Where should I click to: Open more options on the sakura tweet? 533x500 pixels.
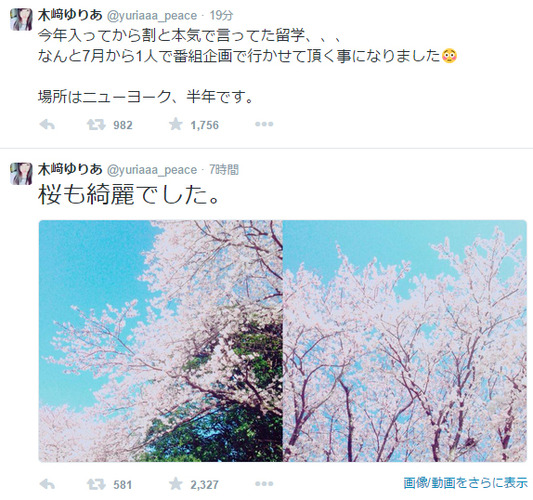[264, 484]
